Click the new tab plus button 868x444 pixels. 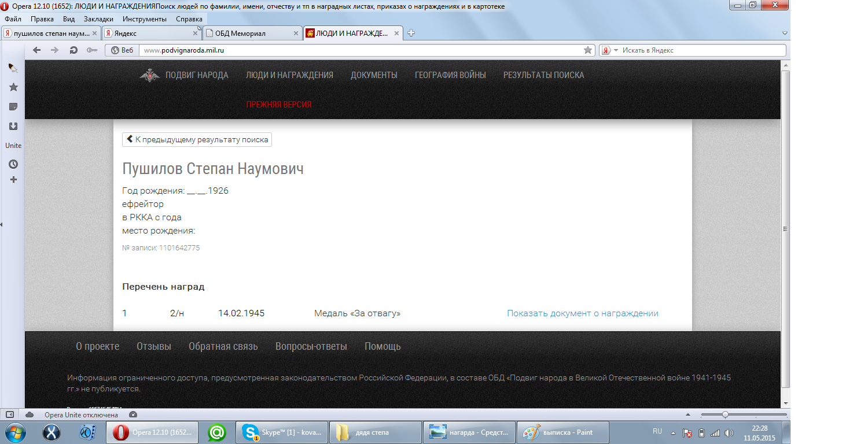click(x=411, y=33)
